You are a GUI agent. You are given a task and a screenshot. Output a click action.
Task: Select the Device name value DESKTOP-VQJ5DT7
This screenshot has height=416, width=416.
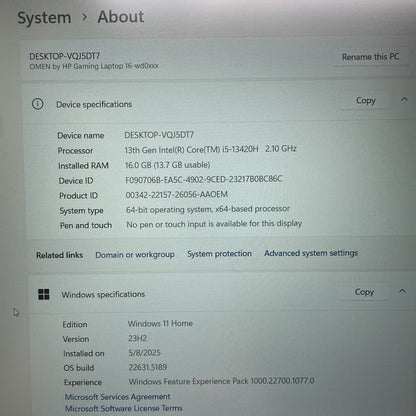pyautogui.click(x=159, y=135)
